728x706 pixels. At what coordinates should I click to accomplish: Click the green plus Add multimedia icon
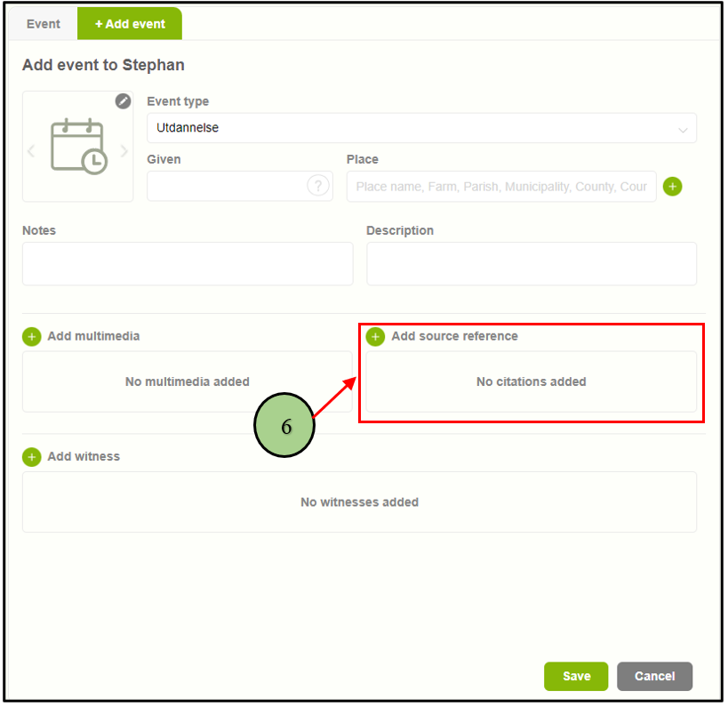pos(32,337)
